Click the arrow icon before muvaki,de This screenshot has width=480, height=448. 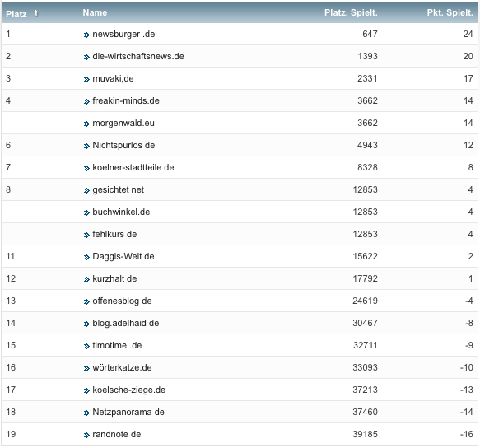[86, 79]
